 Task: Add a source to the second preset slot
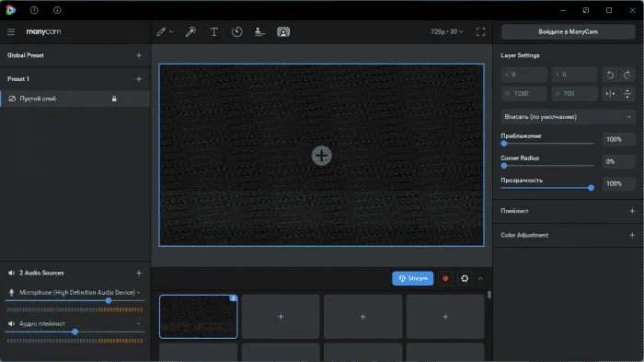click(281, 317)
